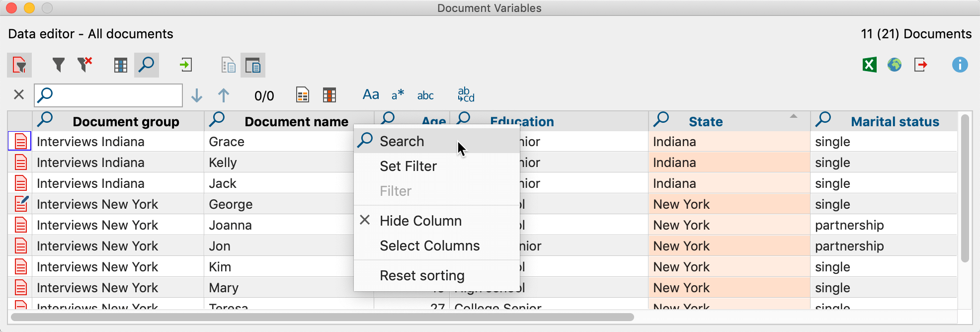Open select columns table icon in toolbar
Viewport: 980px width, 332px height.
[120, 65]
